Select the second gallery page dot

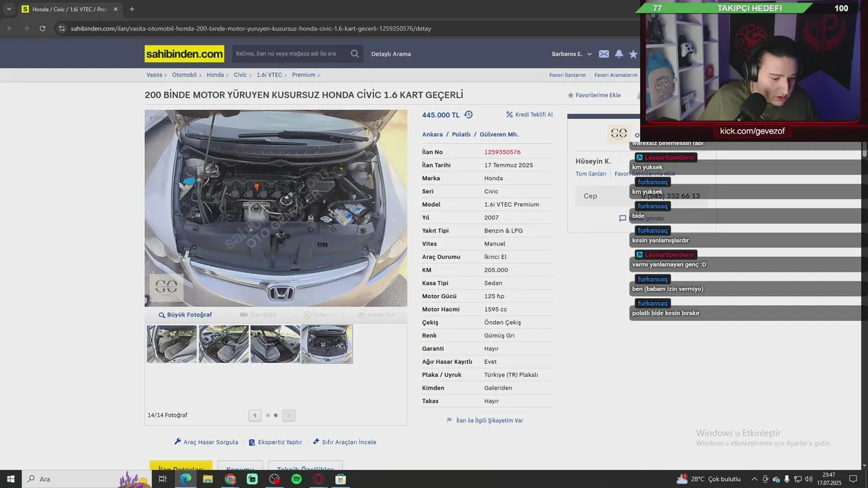[275, 415]
